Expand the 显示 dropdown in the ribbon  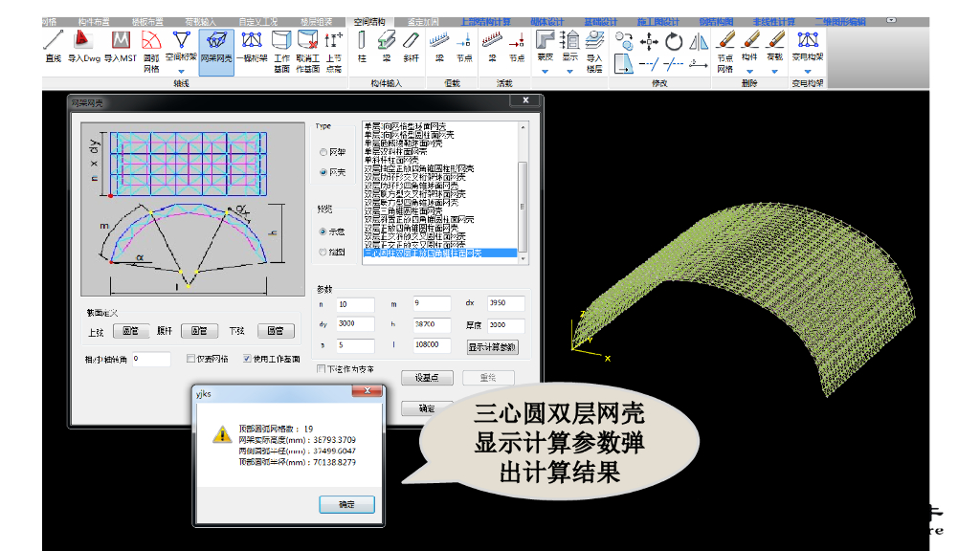click(569, 71)
